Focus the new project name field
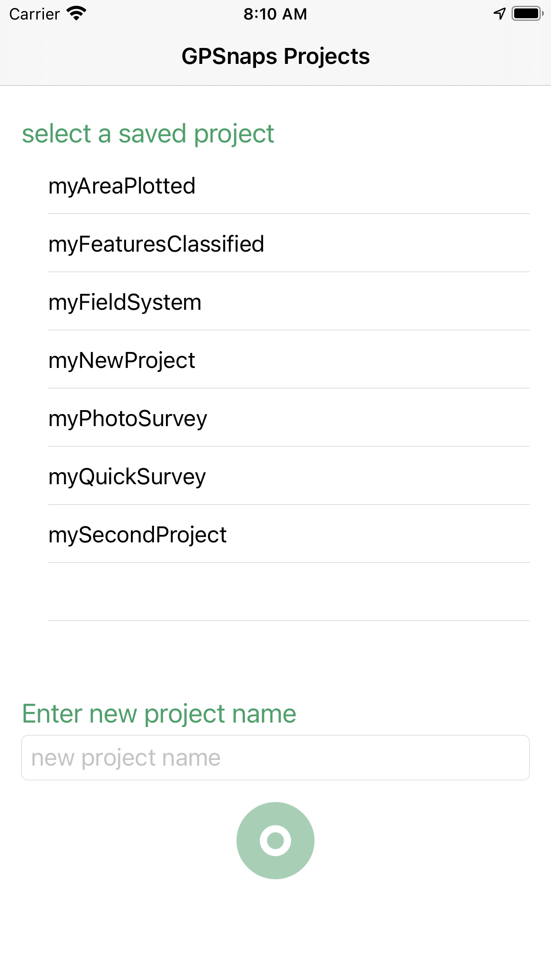Screen dimensions: 551x980 tap(275, 758)
